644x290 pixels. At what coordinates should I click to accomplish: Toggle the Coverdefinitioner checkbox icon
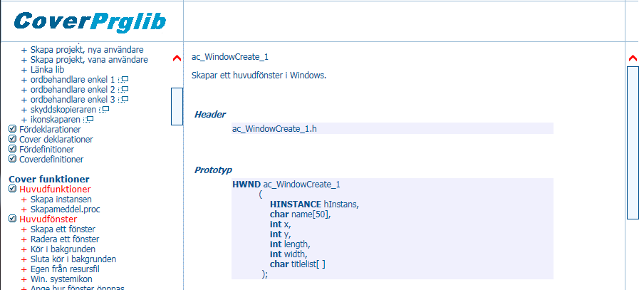[12, 159]
